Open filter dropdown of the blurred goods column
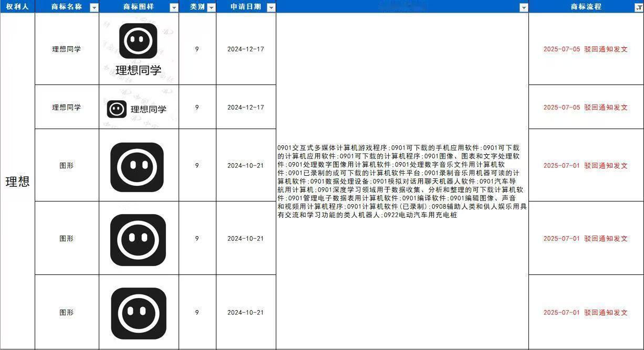 point(524,7)
